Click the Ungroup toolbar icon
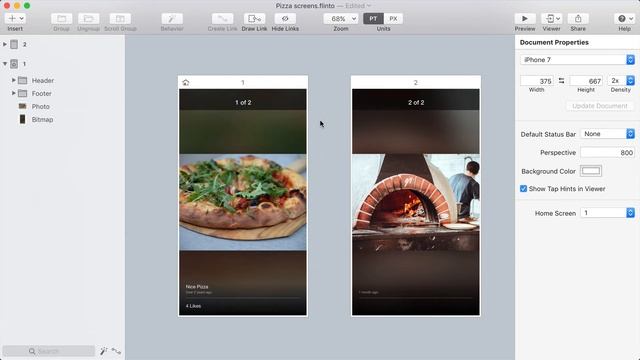Screen dimensions: 640x360 [88, 18]
